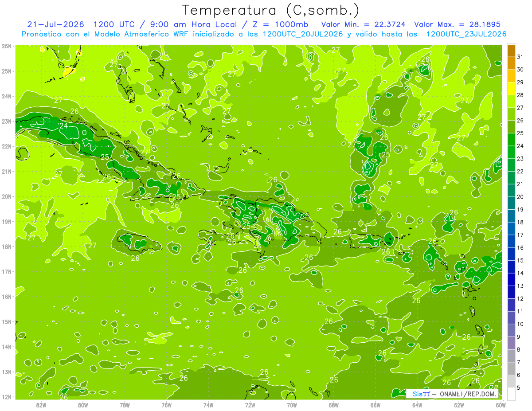Click the latitude axis label '26N'

point(7,46)
